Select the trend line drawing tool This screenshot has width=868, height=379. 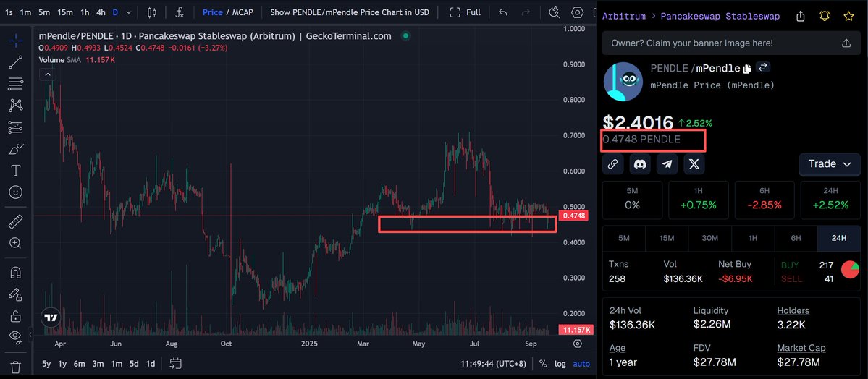click(x=15, y=62)
